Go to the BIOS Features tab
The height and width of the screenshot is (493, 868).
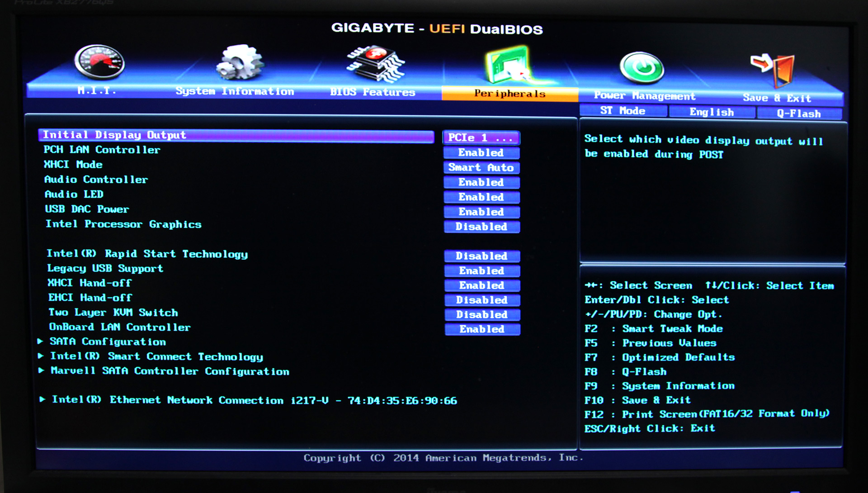point(373,92)
